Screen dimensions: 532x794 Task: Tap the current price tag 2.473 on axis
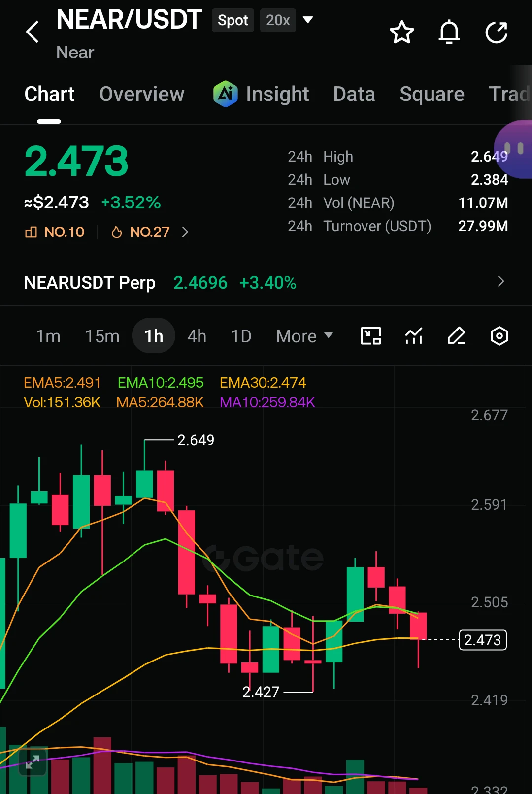click(x=483, y=640)
